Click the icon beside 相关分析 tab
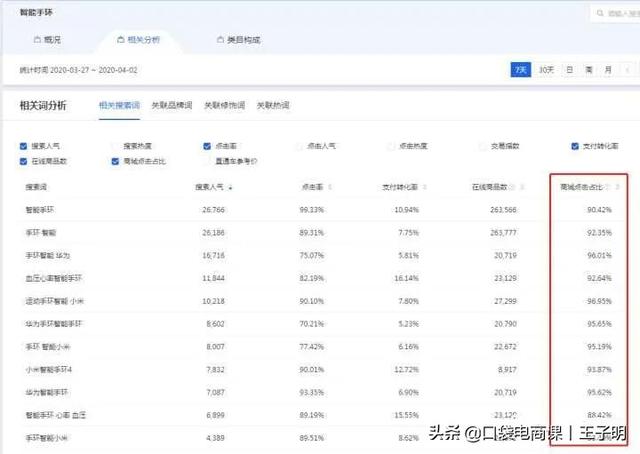The width and height of the screenshot is (640, 454). point(120,40)
